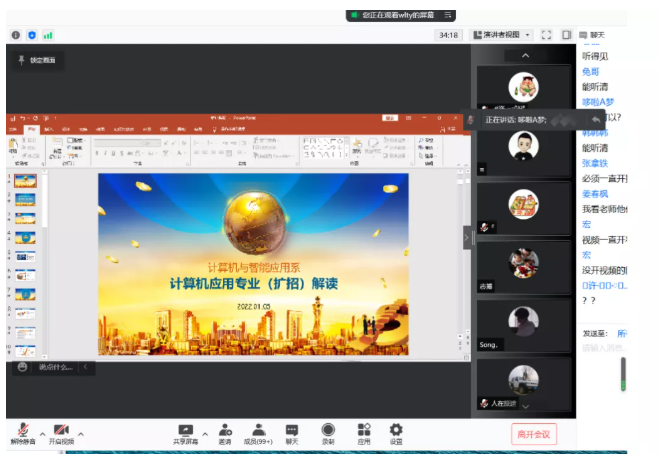Turn on the camera (开启视频)
The height and width of the screenshot is (467, 659).
point(61,434)
